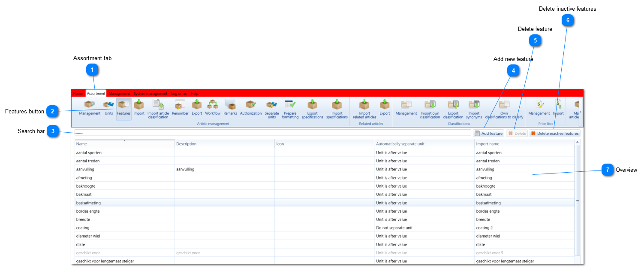Sort table by Name column header

point(124,144)
